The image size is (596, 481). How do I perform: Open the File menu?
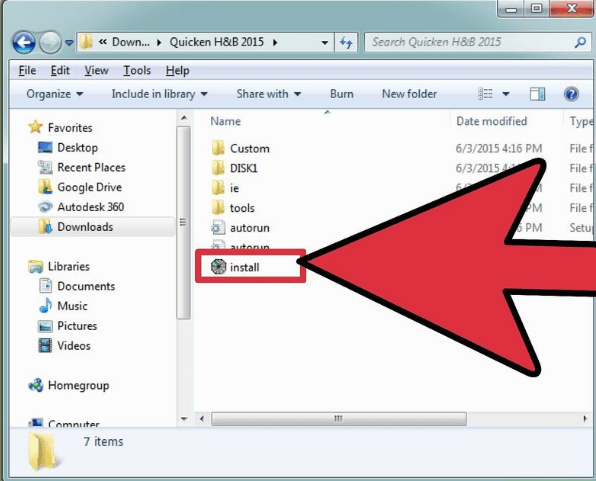(27, 70)
